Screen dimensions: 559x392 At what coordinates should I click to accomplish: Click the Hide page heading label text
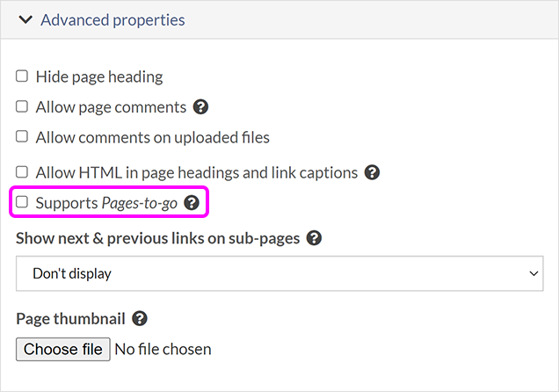click(99, 76)
